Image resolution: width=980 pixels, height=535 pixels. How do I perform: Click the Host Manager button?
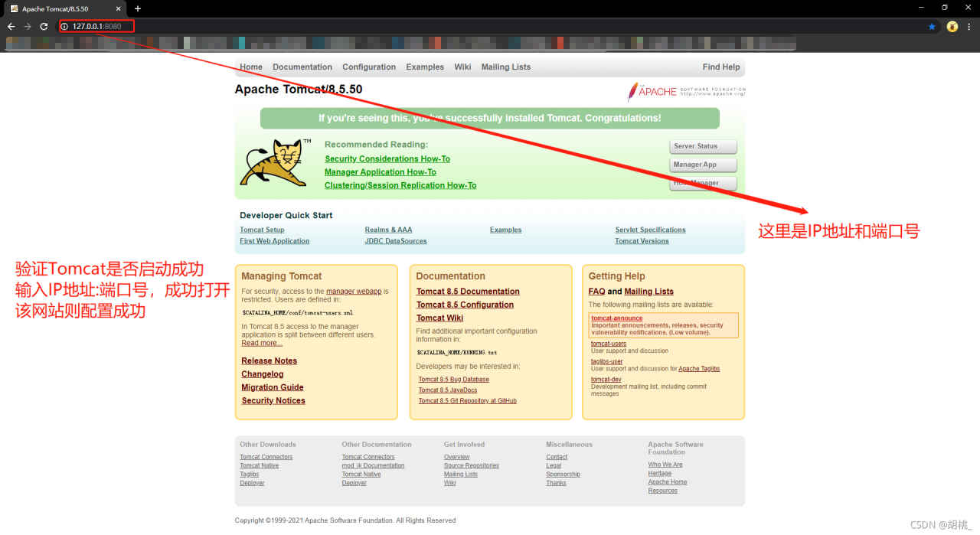pyautogui.click(x=703, y=183)
